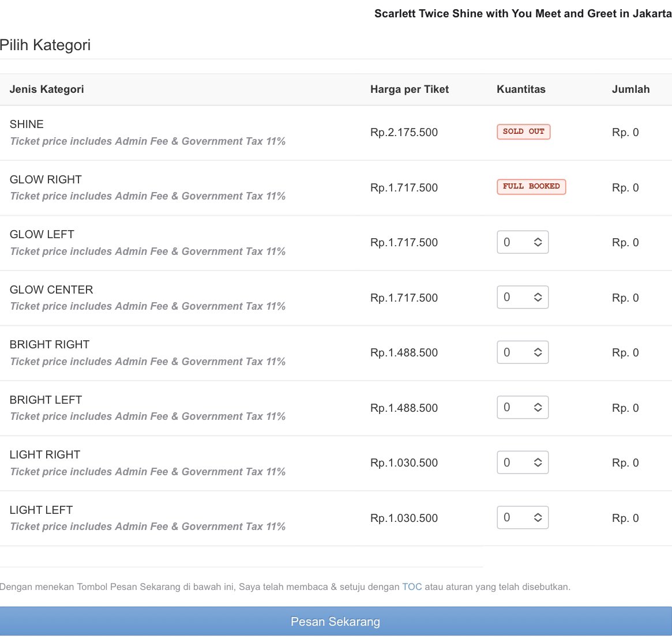
Task: Click the LIGHT RIGHT quantity field
Action: [x=523, y=463]
